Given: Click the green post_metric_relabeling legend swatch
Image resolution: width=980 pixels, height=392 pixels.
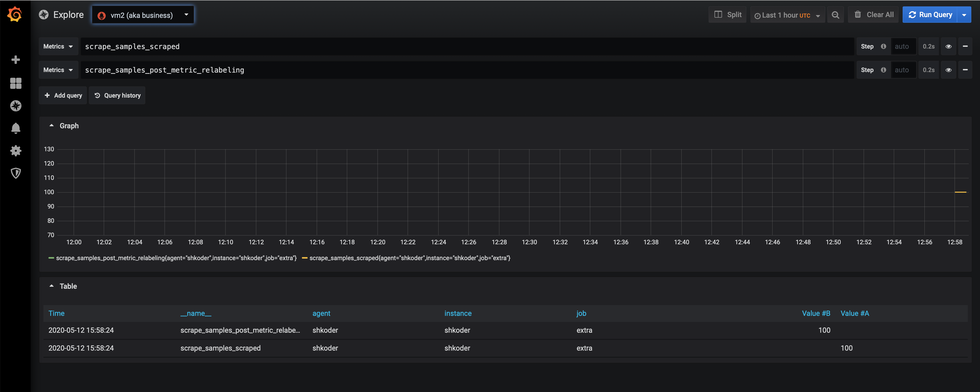Looking at the screenshot, I should 51,258.
